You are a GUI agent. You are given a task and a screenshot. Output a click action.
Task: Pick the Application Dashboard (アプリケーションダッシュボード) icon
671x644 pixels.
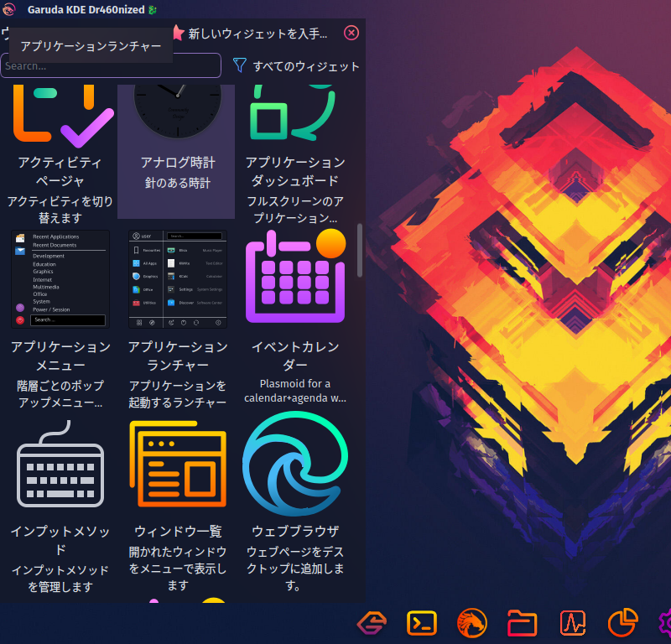click(x=295, y=113)
